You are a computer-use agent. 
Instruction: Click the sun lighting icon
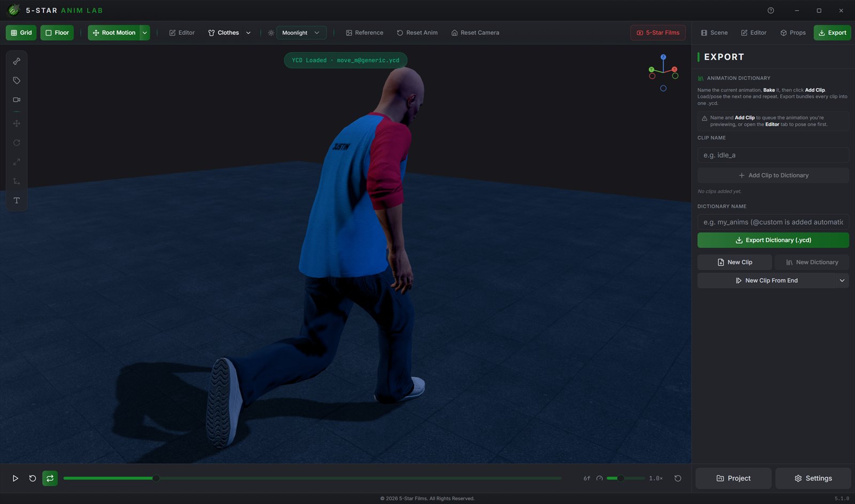pos(271,33)
